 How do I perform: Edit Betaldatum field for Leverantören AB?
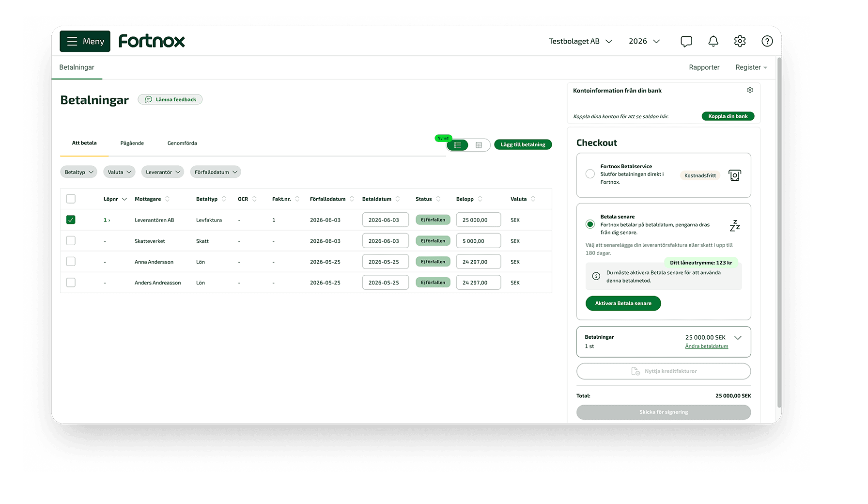386,220
